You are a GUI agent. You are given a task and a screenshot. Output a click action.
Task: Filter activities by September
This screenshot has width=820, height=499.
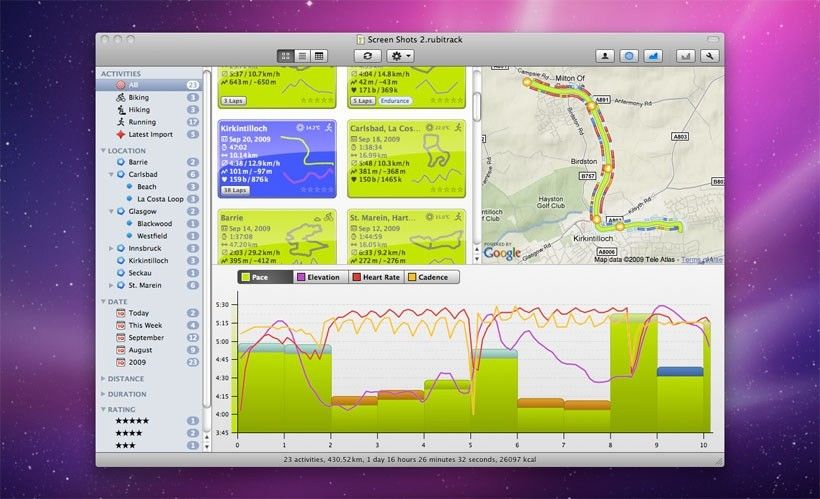[x=148, y=338]
